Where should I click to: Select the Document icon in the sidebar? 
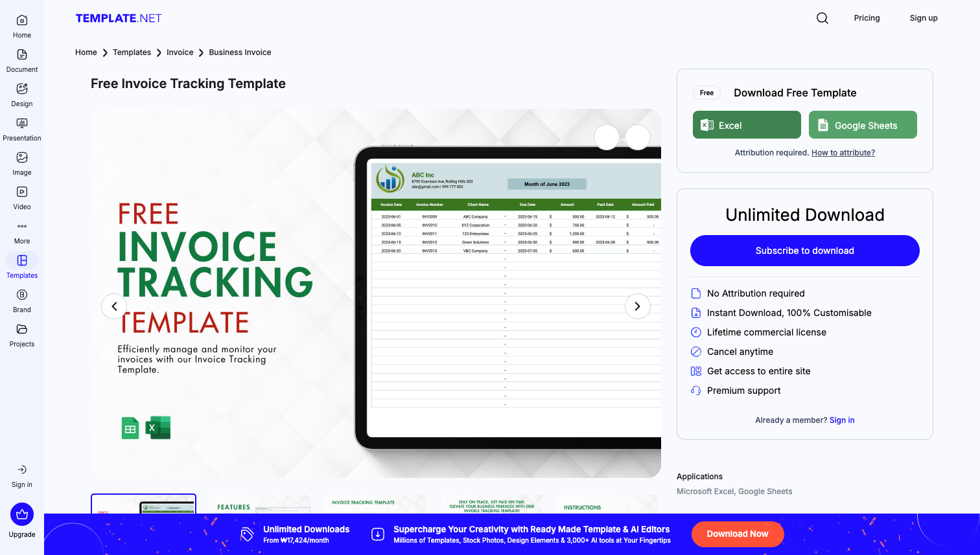click(21, 58)
